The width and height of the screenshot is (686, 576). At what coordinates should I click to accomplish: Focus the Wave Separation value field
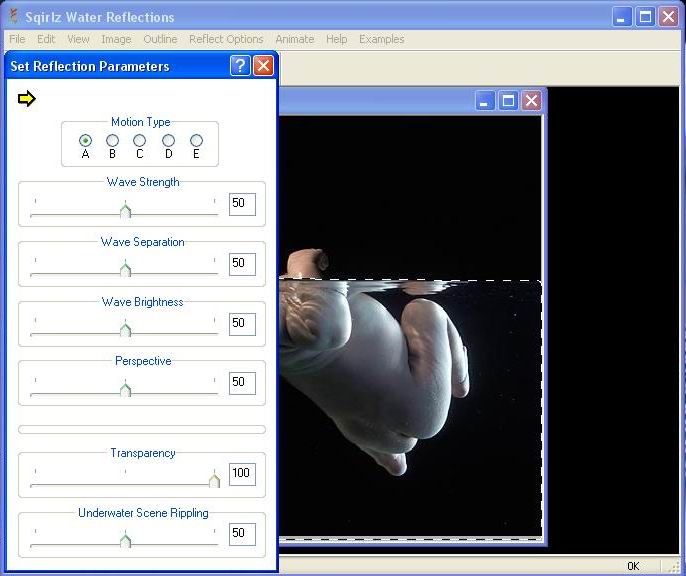tap(242, 264)
